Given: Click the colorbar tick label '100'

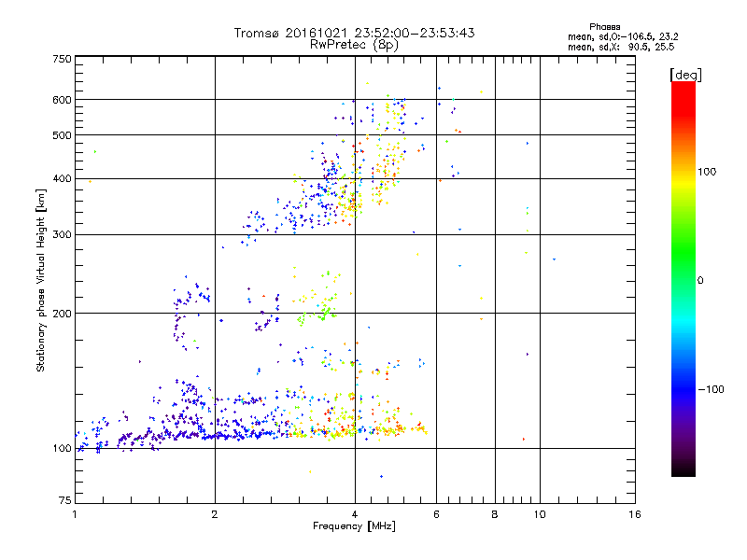Looking at the screenshot, I should tap(707, 172).
